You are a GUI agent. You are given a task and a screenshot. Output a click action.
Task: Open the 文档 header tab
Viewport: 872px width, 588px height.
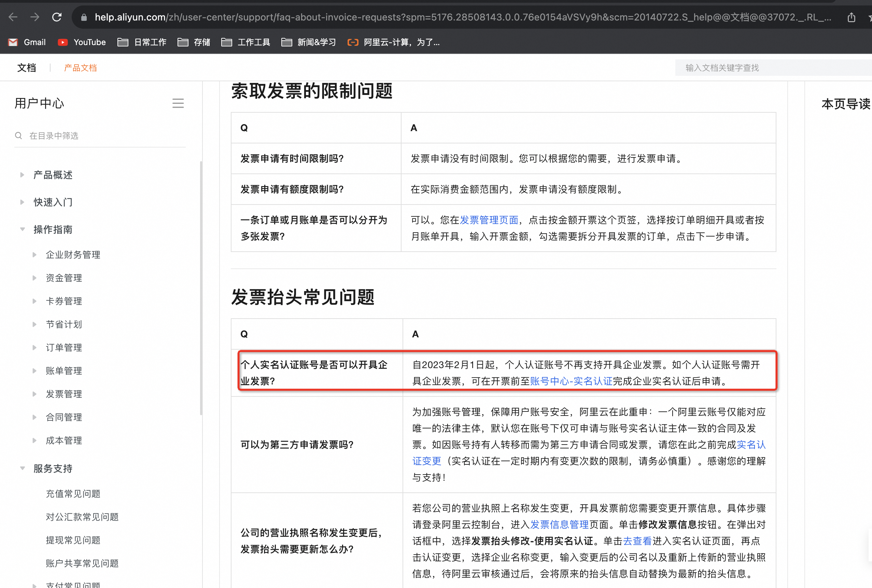27,68
